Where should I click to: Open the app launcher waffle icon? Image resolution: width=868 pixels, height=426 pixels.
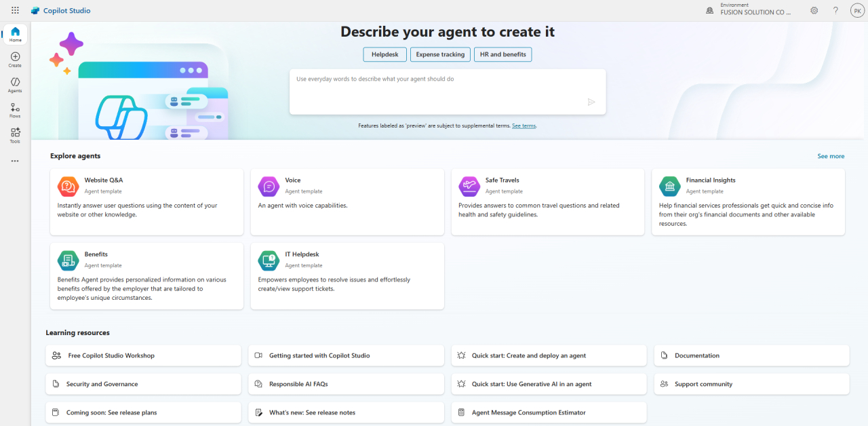pyautogui.click(x=15, y=10)
